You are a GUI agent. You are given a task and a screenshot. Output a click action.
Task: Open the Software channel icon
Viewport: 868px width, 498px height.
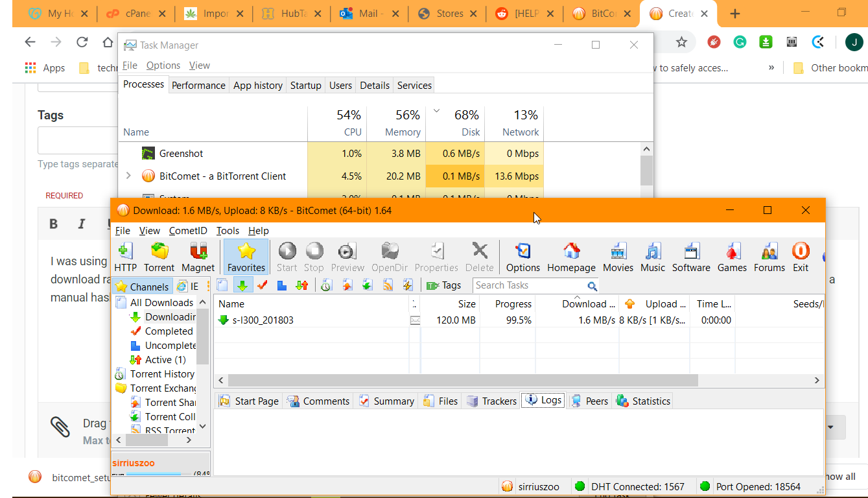[x=691, y=257]
